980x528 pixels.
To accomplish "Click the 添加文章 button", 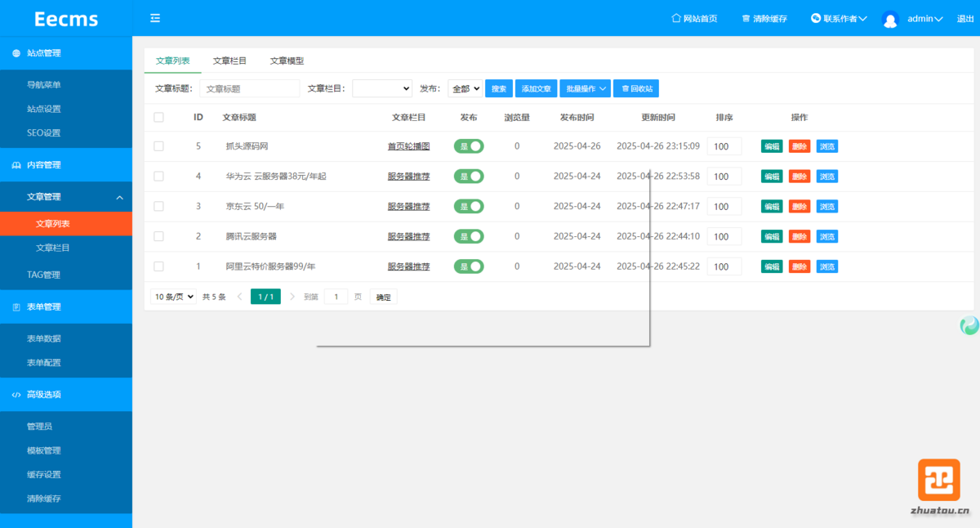I will click(537, 88).
